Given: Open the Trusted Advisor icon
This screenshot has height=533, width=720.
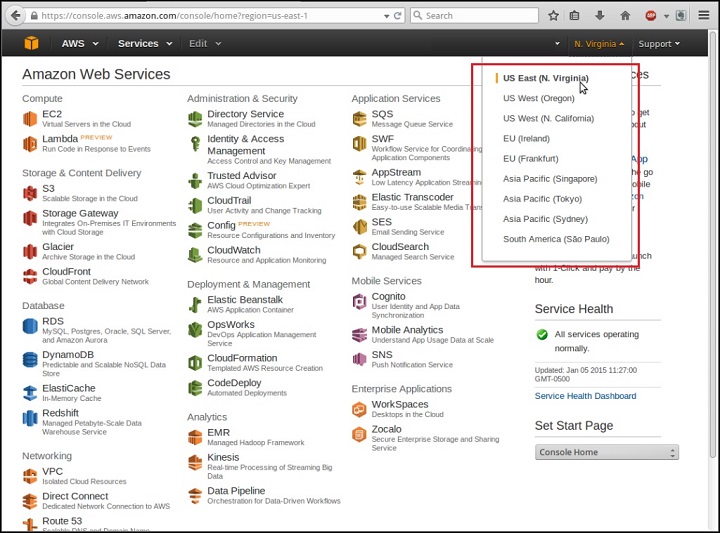Looking at the screenshot, I should [195, 180].
